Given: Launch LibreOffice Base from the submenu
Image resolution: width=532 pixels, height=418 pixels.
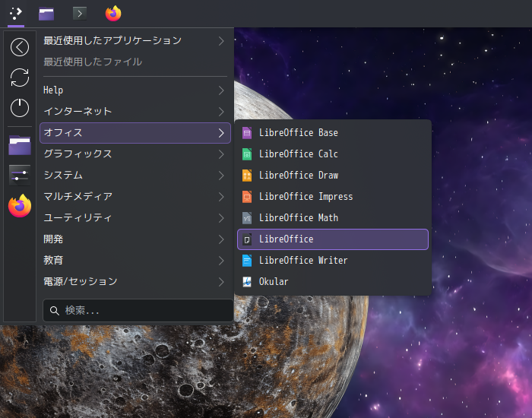Looking at the screenshot, I should pyautogui.click(x=333, y=133).
